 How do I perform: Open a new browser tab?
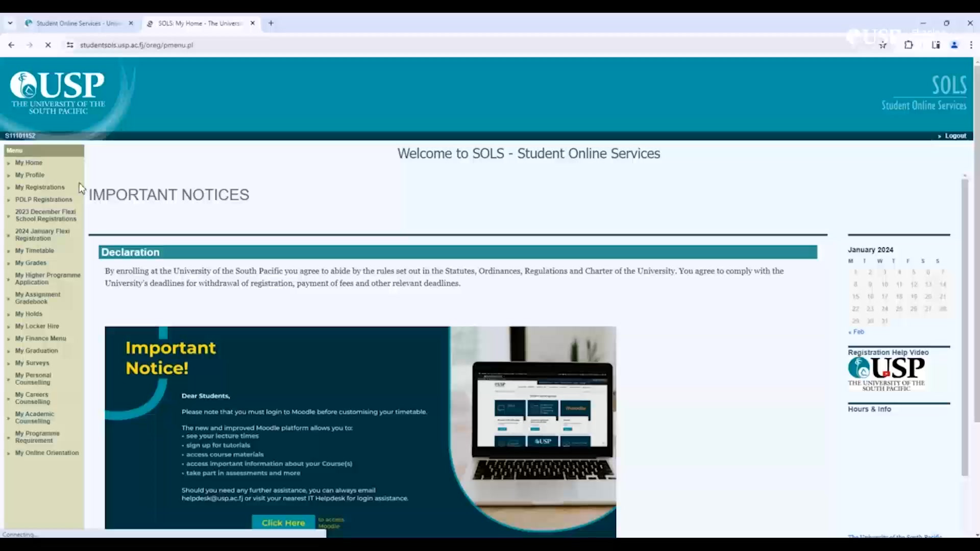click(x=271, y=23)
